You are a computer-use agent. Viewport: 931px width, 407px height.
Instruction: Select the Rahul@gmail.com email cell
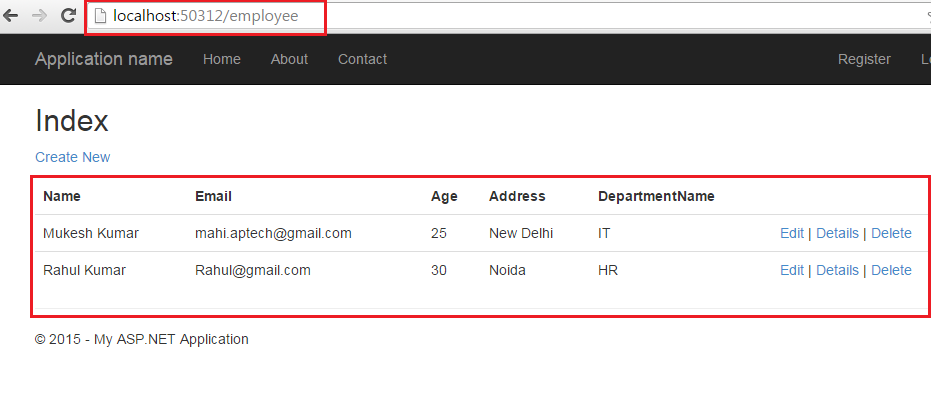click(x=253, y=270)
